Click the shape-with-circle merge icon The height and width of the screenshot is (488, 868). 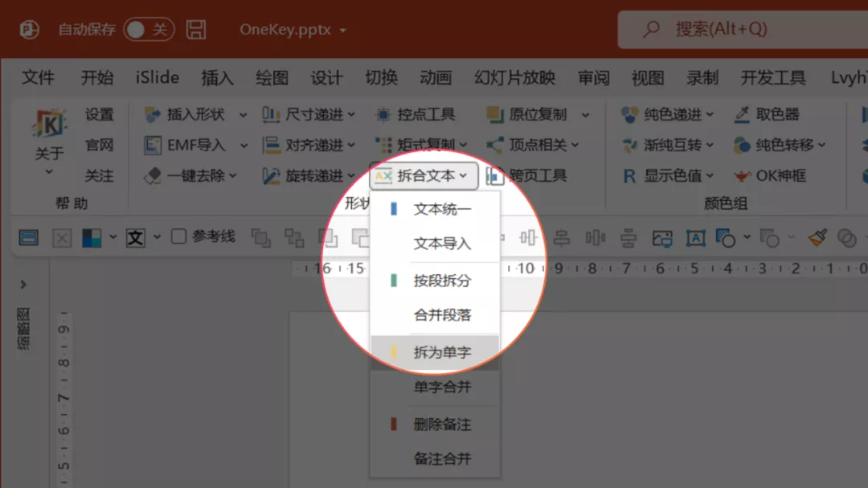pyautogui.click(x=725, y=238)
